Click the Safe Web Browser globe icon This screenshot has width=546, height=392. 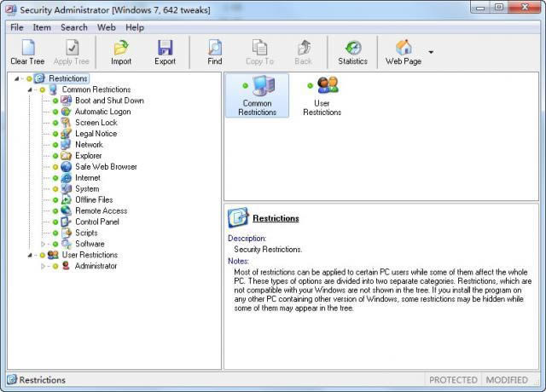(67, 167)
